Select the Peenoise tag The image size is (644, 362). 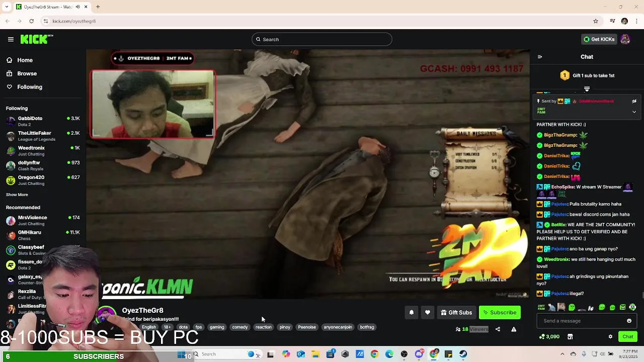[307, 327]
